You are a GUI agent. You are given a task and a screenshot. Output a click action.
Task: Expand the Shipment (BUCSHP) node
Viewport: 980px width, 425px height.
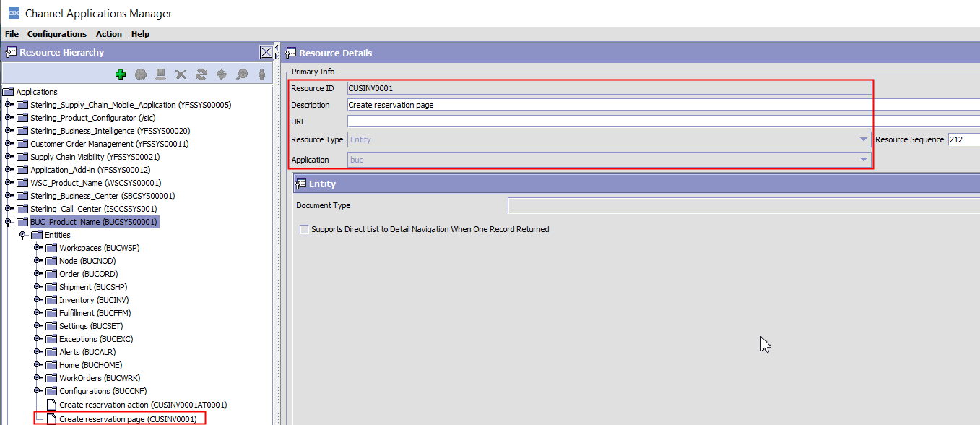(x=38, y=287)
